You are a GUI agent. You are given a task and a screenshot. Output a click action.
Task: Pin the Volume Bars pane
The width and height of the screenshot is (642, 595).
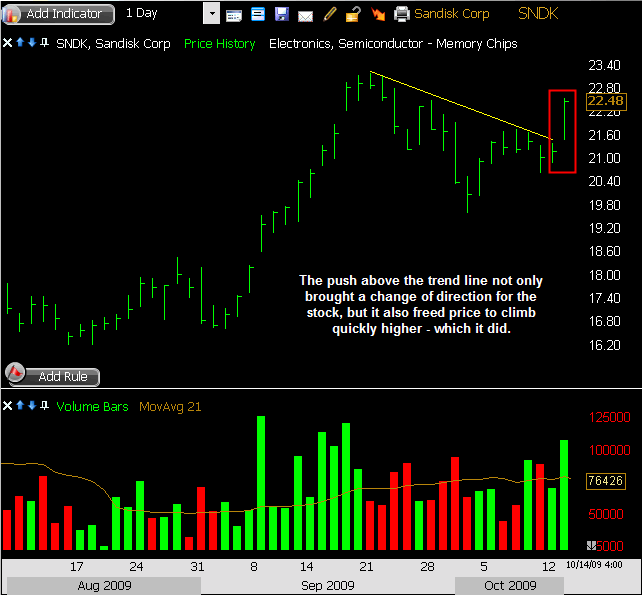(x=45, y=405)
